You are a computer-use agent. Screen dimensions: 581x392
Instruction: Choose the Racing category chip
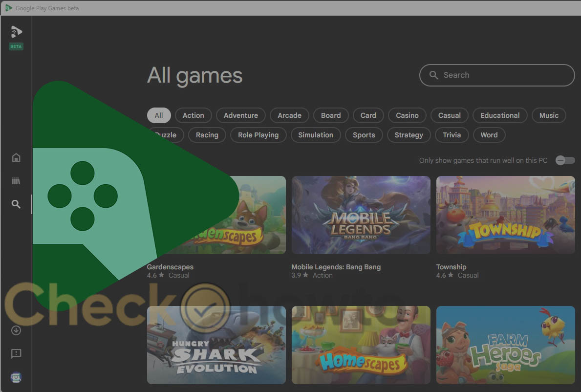point(207,135)
